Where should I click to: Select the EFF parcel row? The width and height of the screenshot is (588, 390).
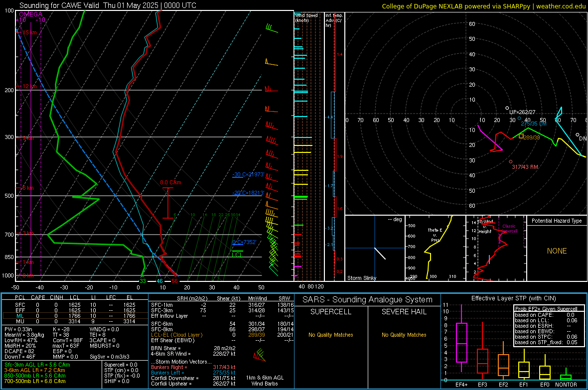(75, 310)
